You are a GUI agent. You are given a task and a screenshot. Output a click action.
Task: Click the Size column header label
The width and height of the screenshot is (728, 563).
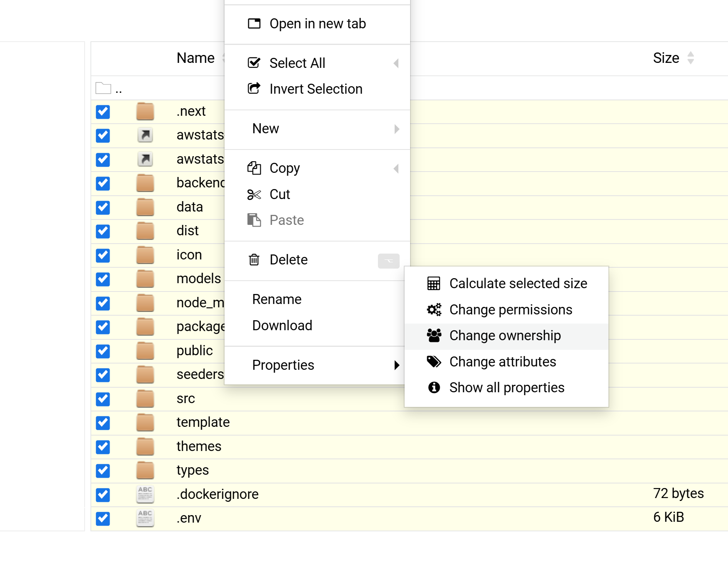(666, 58)
